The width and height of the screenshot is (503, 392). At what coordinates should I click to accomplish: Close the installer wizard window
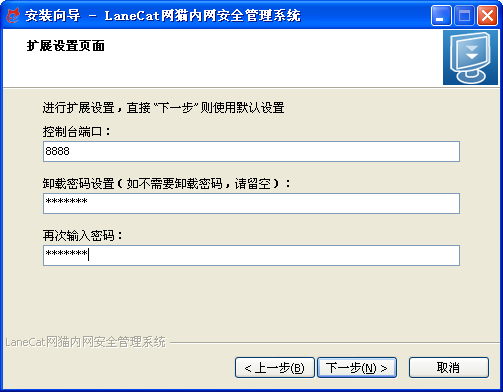487,15
